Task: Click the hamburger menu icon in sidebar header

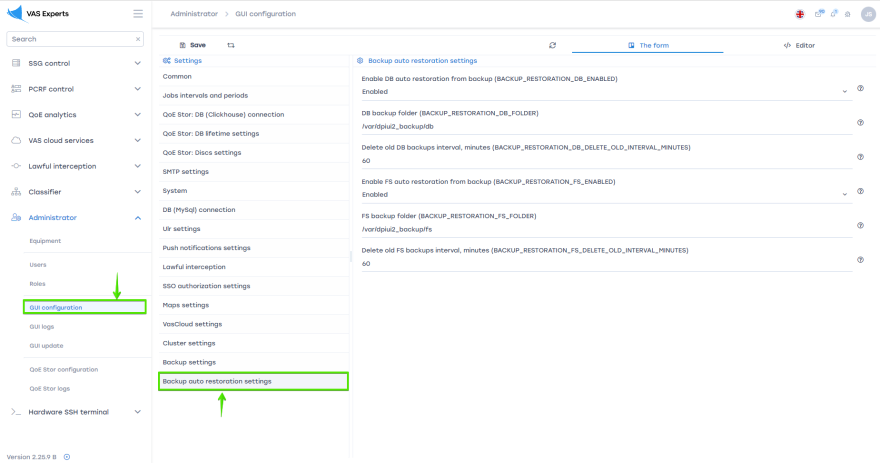Action: click(138, 14)
